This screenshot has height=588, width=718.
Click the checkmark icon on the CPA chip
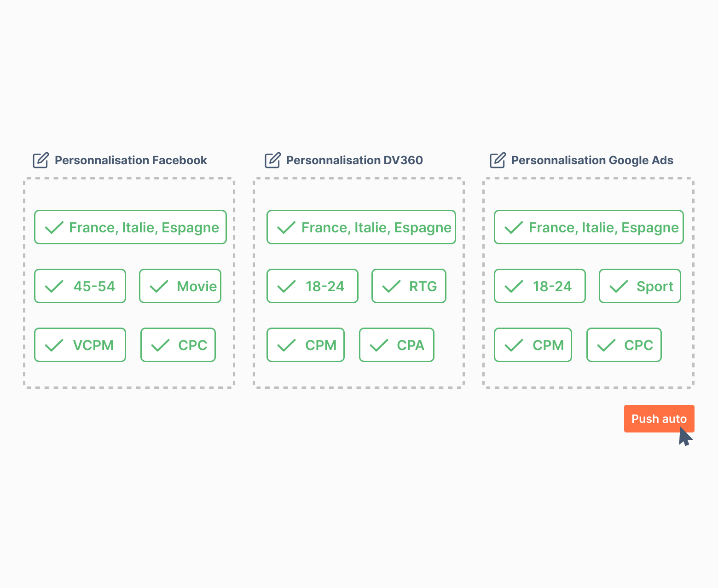click(x=379, y=346)
